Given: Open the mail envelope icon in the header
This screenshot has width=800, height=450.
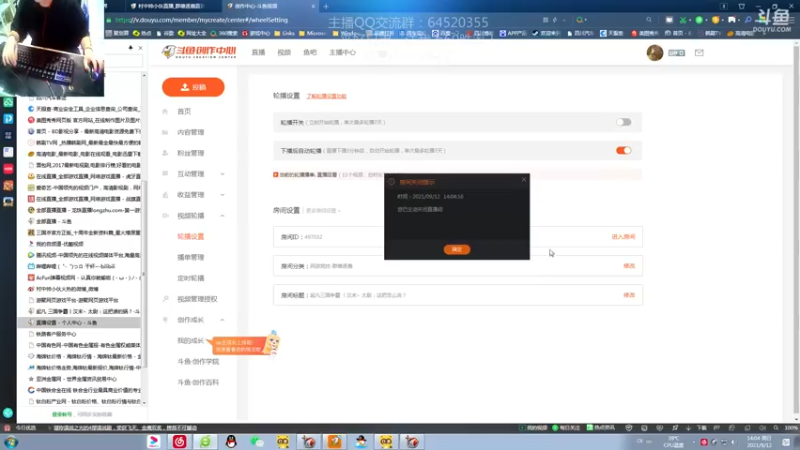Looking at the screenshot, I should pos(699,53).
